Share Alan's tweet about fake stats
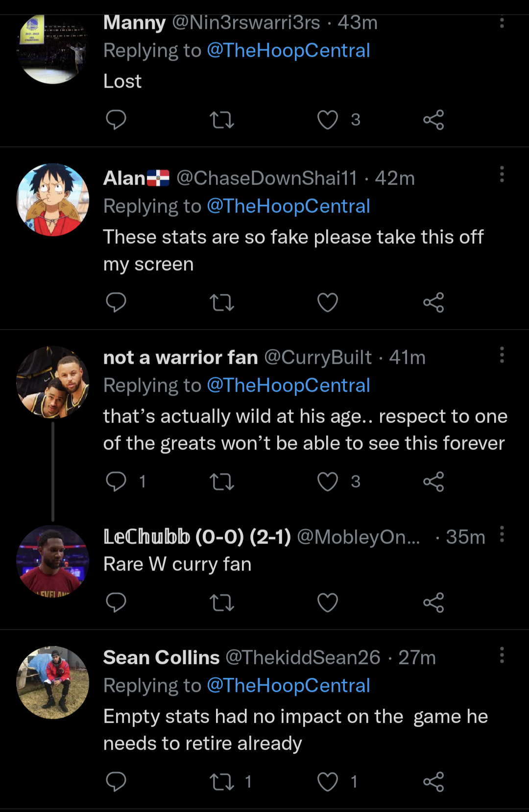Screen dimensions: 529x812 point(433,302)
